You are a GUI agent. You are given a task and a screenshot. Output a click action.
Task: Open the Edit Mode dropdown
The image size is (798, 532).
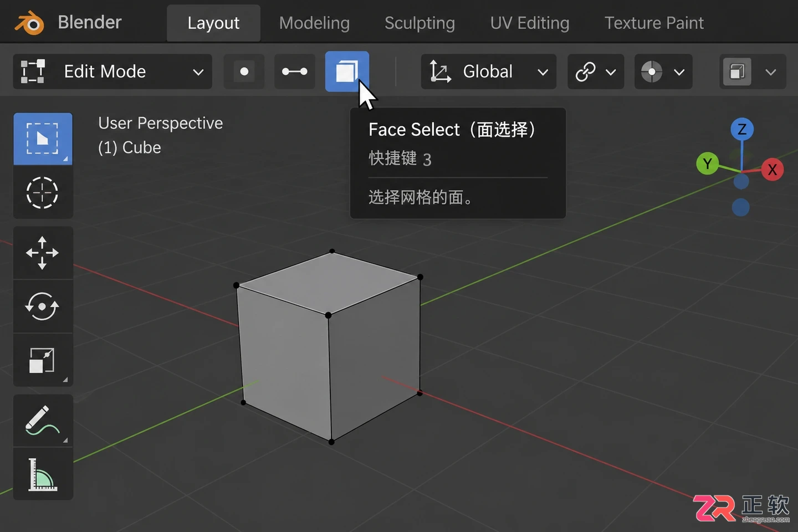112,71
